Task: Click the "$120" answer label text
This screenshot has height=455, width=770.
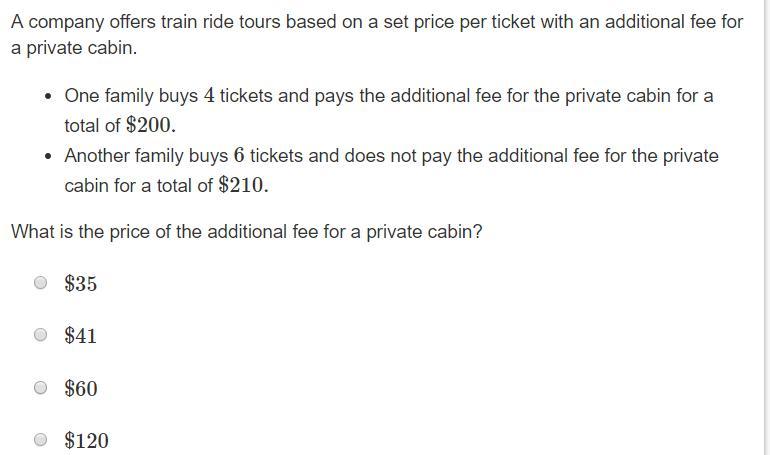Action: 86,440
